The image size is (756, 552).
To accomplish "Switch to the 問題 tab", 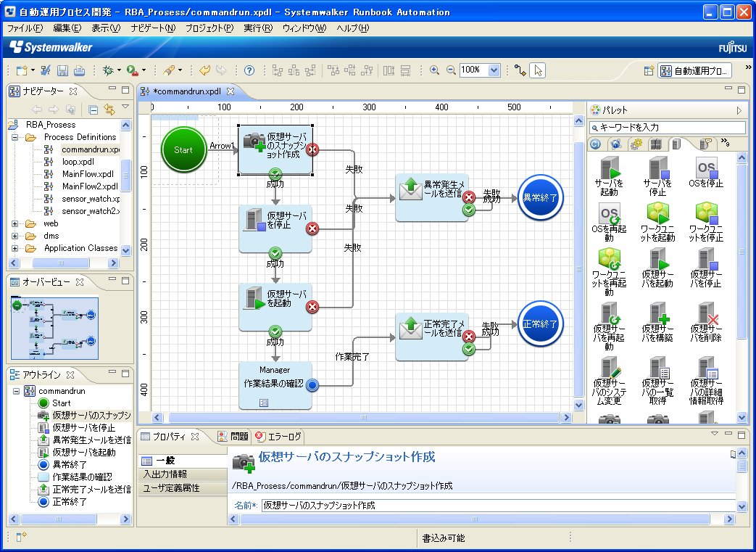I will 233,437.
